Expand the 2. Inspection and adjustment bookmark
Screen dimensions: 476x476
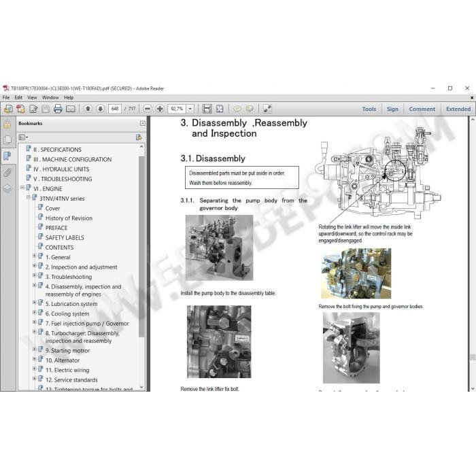click(34, 266)
